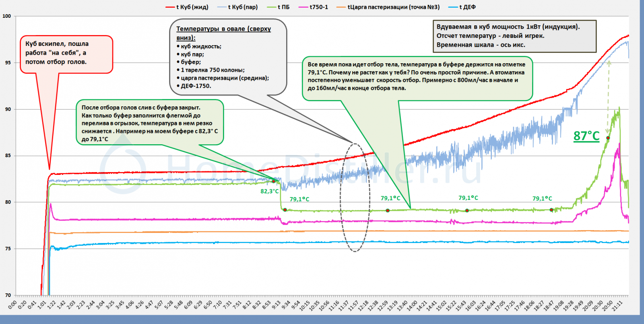The width and height of the screenshot is (644, 324).
Task: Click the '10:15' time axis label
Action: click(304, 305)
